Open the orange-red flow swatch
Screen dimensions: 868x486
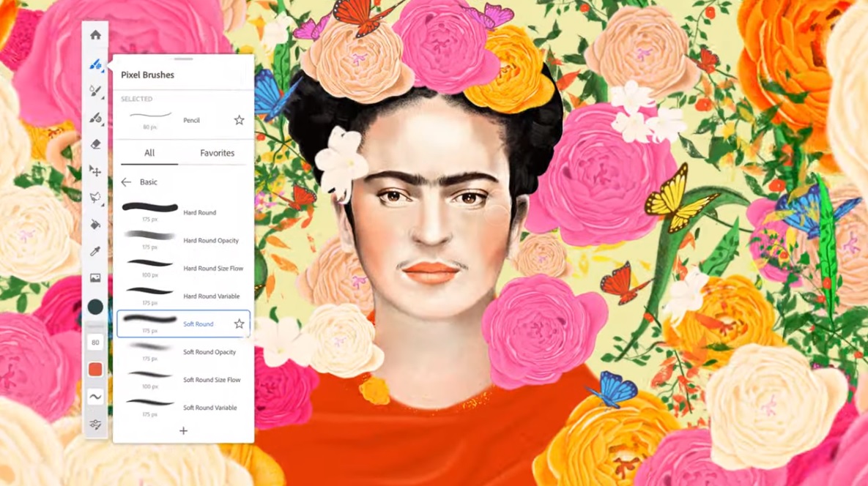click(95, 370)
